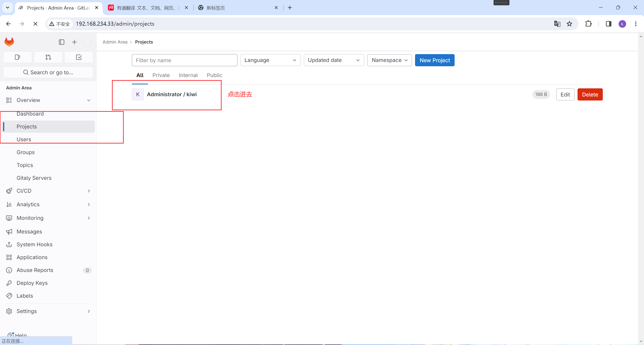Open the browser extensions puzzle icon

(x=588, y=24)
